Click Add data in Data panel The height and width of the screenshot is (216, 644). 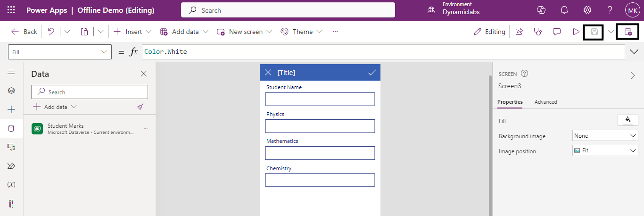tap(55, 107)
